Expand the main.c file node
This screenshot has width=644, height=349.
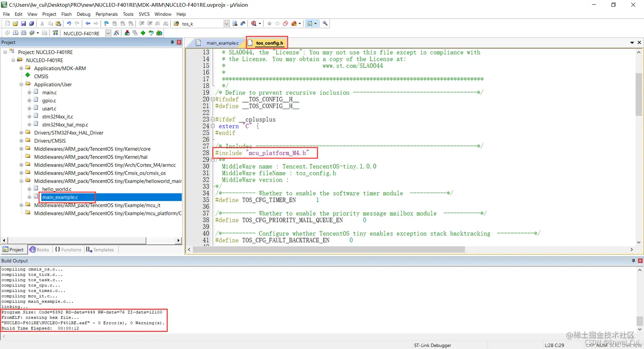[x=29, y=92]
